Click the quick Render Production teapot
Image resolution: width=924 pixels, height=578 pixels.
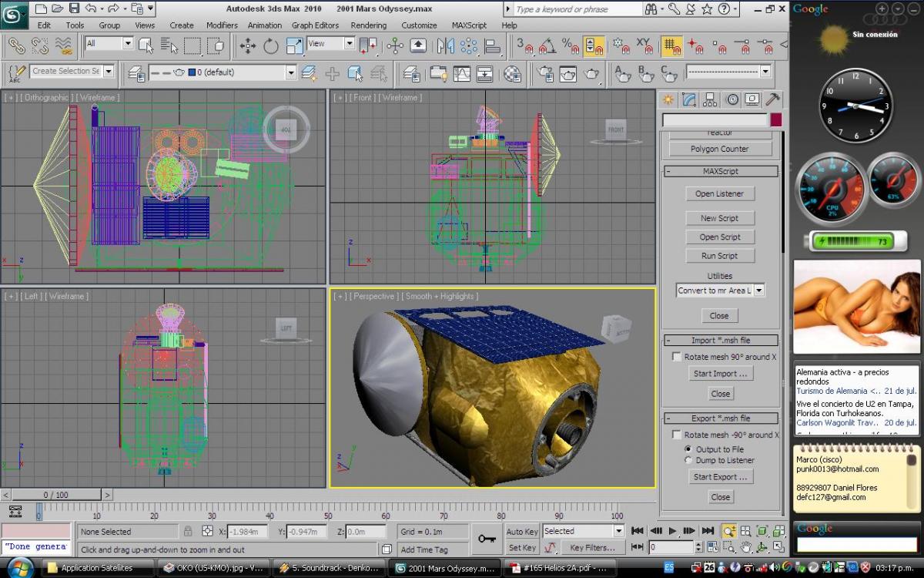pyautogui.click(x=591, y=73)
